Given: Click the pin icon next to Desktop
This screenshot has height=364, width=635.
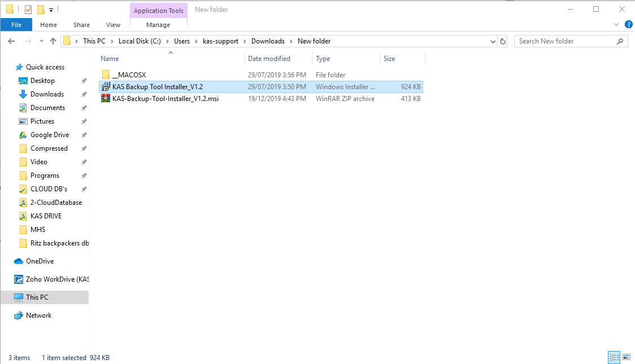Looking at the screenshot, I should coord(84,81).
